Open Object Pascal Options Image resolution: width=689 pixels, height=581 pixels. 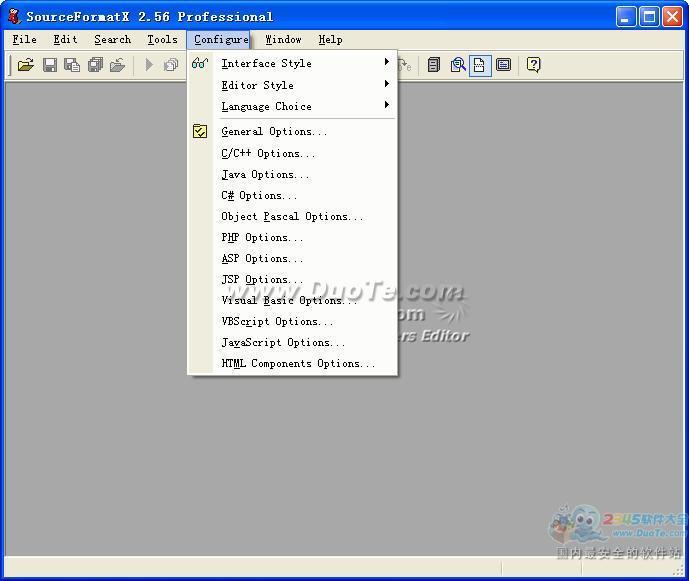coord(292,216)
